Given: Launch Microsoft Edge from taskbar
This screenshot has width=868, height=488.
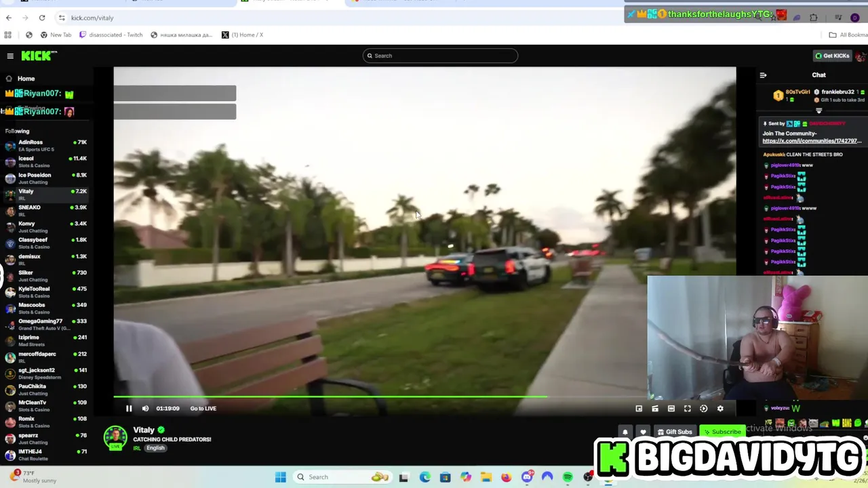Looking at the screenshot, I should (425, 477).
